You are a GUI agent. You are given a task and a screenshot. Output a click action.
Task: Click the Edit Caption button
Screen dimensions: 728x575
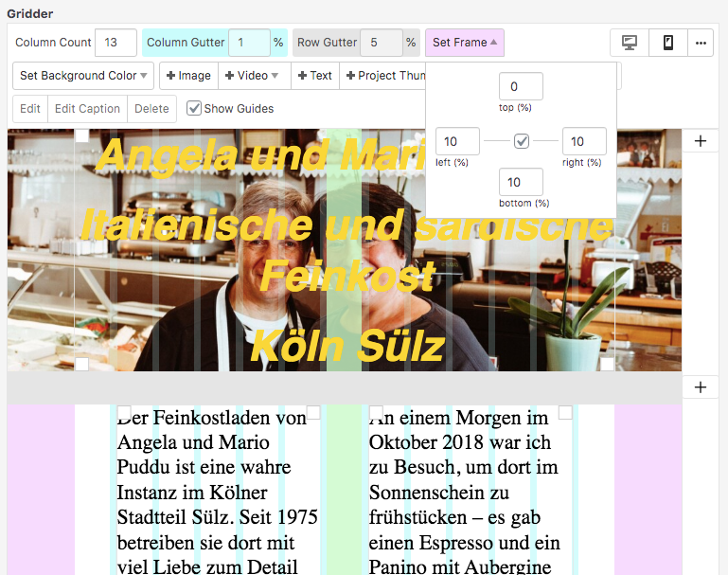tap(87, 109)
